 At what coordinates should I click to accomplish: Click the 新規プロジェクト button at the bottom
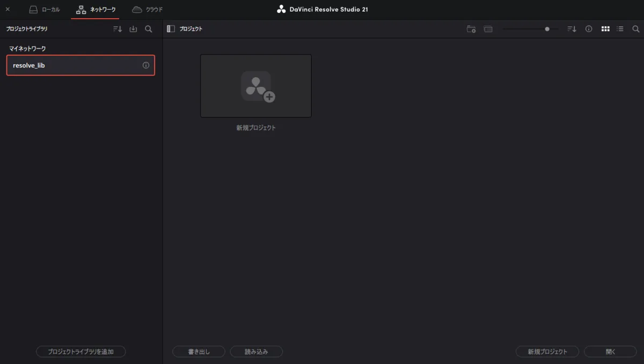point(547,352)
